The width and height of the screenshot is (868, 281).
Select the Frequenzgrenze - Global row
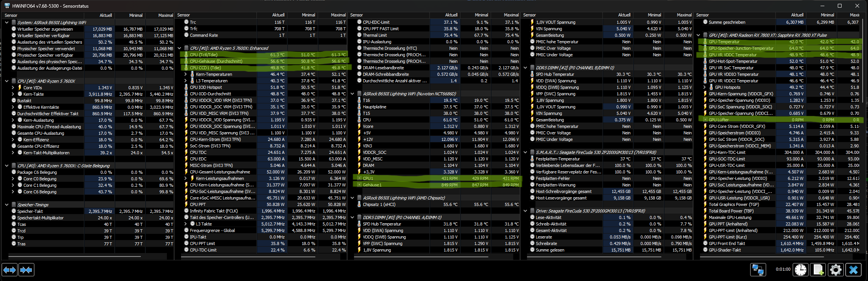(262, 230)
